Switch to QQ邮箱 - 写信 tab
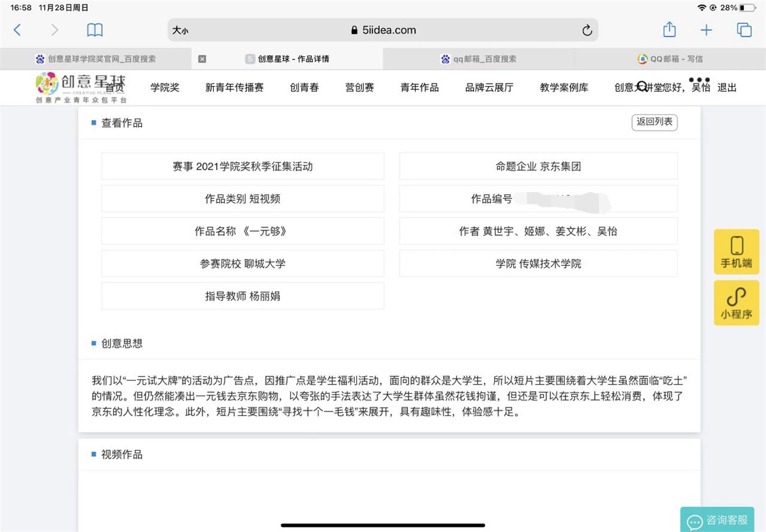This screenshot has width=766, height=532. (x=670, y=59)
